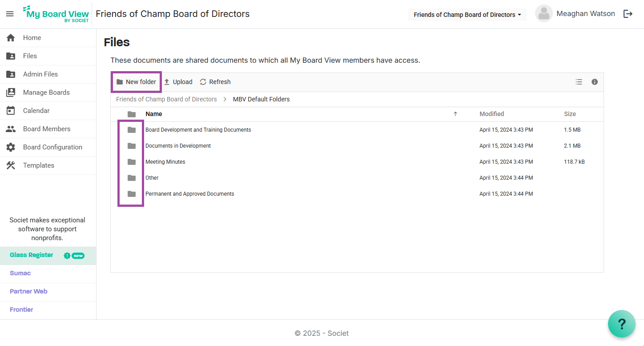Open the Glass Register product link
The width and height of the screenshot is (644, 346).
32,255
